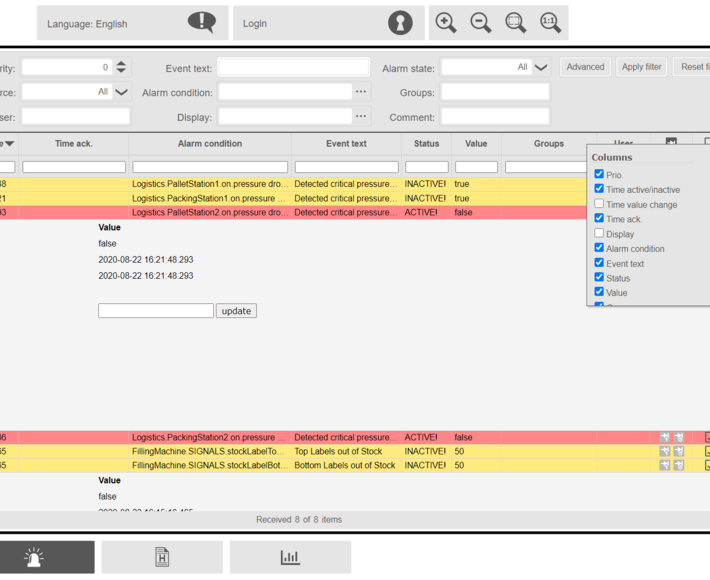Open Alarm condition browse ellipsis
Image resolution: width=710 pixels, height=580 pixels.
(x=361, y=92)
